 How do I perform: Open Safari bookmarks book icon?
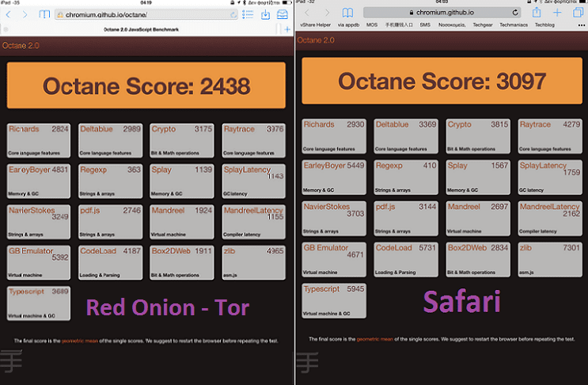[347, 13]
